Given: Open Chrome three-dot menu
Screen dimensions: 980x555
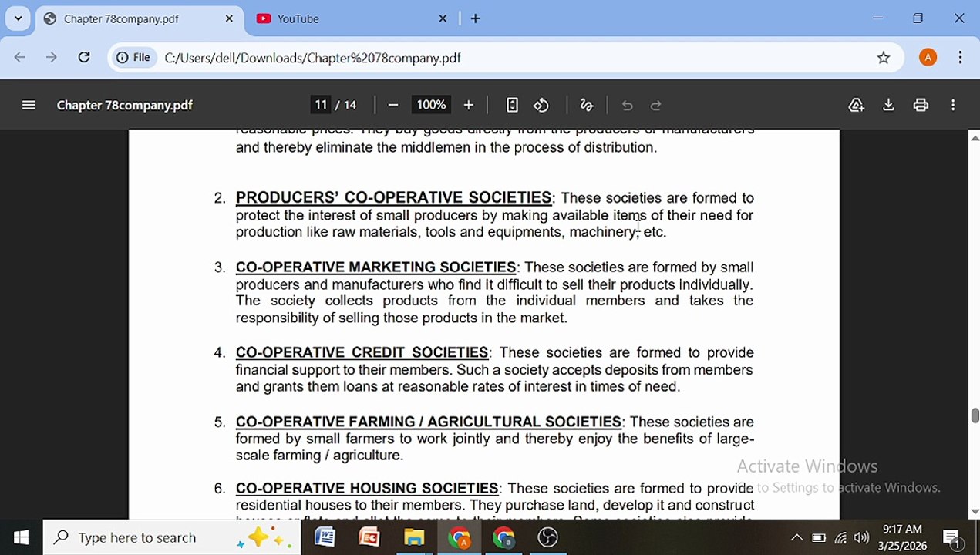Looking at the screenshot, I should (x=960, y=57).
